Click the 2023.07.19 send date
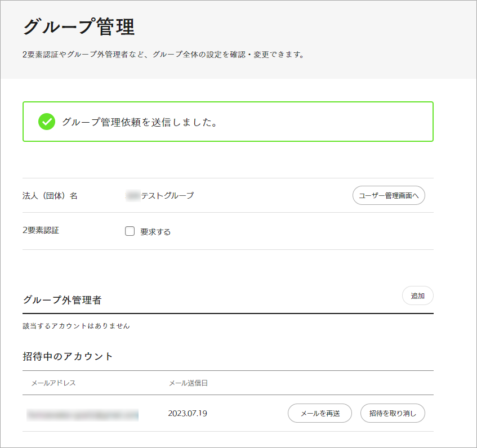 tap(188, 414)
